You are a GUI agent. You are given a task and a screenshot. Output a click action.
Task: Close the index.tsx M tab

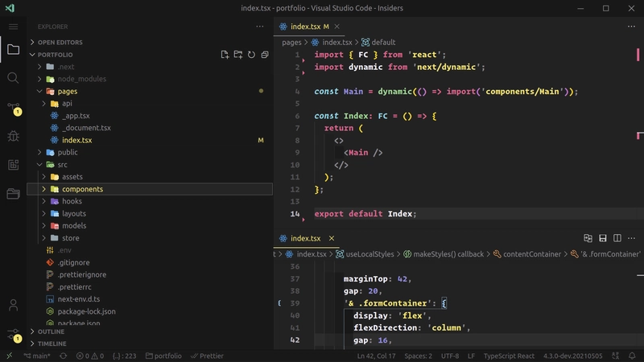pos(336,27)
